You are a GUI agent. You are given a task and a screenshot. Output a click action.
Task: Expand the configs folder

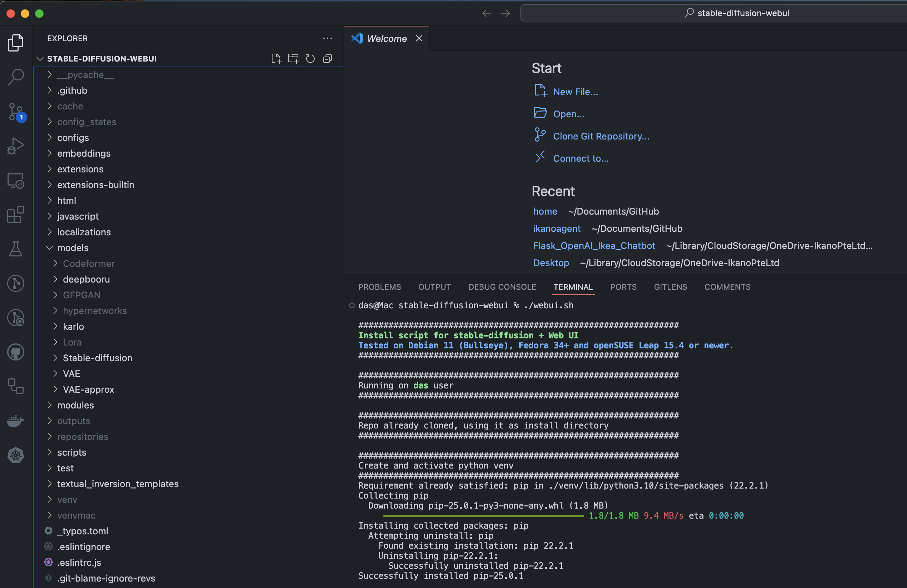point(73,138)
